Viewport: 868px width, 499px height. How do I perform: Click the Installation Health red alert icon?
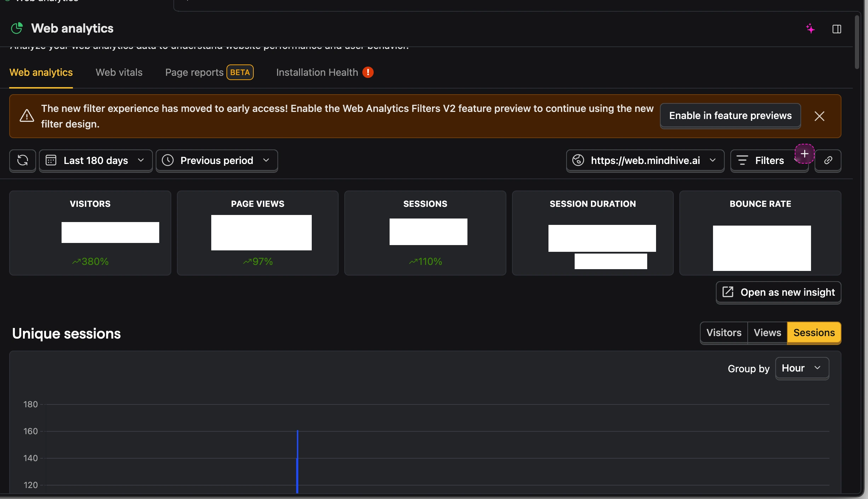(x=368, y=72)
